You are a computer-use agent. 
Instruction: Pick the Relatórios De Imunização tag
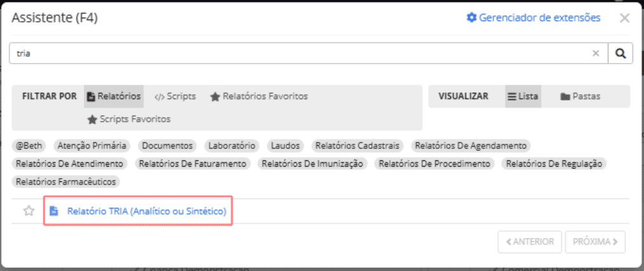tap(312, 163)
